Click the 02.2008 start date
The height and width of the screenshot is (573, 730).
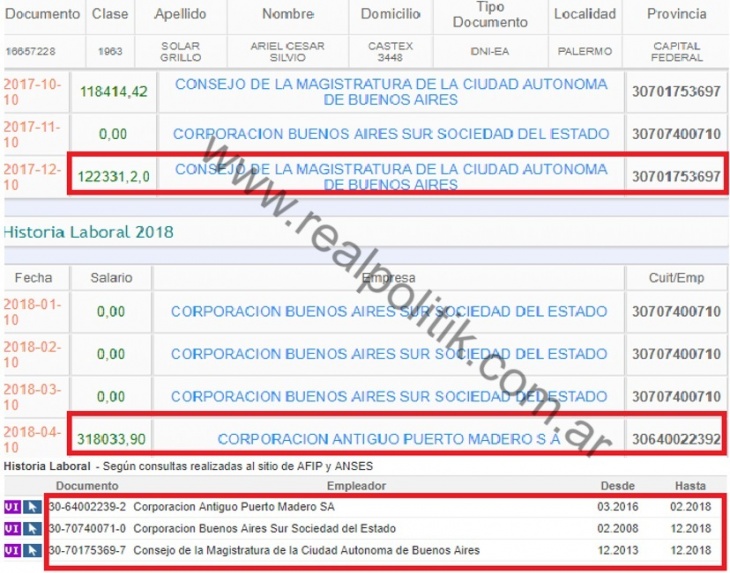pos(618,529)
